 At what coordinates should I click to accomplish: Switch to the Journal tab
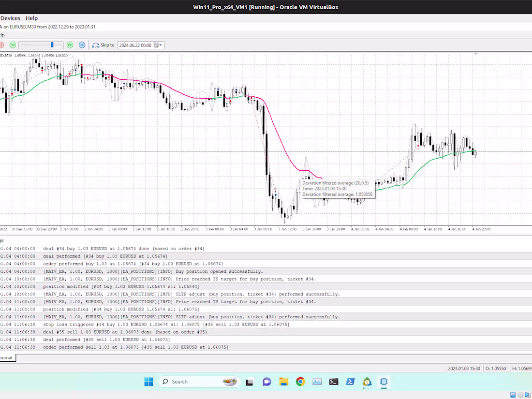coord(7,357)
